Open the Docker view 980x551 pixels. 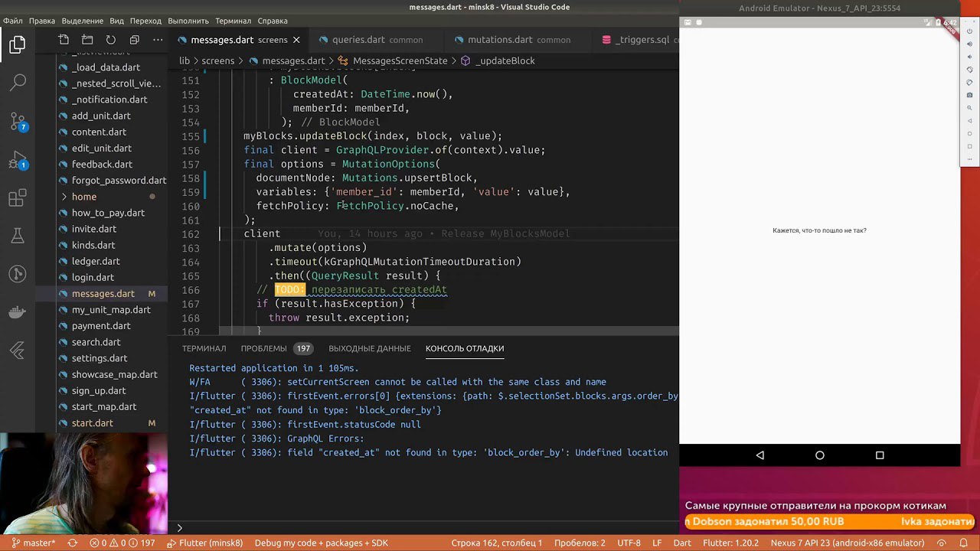coord(18,312)
